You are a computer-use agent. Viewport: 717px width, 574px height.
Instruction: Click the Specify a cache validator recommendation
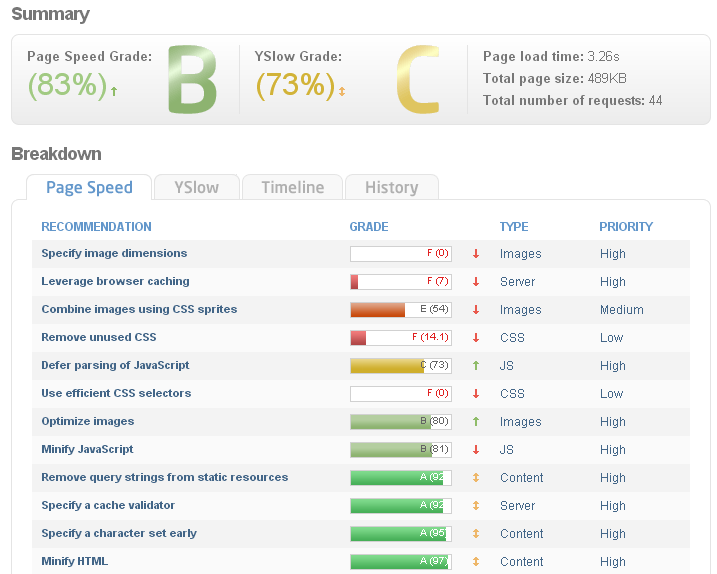(108, 506)
